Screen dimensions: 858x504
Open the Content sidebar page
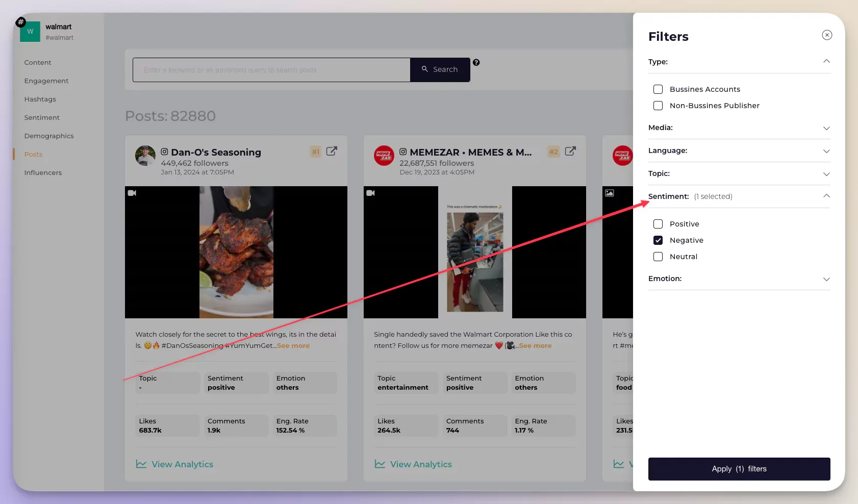(x=38, y=62)
